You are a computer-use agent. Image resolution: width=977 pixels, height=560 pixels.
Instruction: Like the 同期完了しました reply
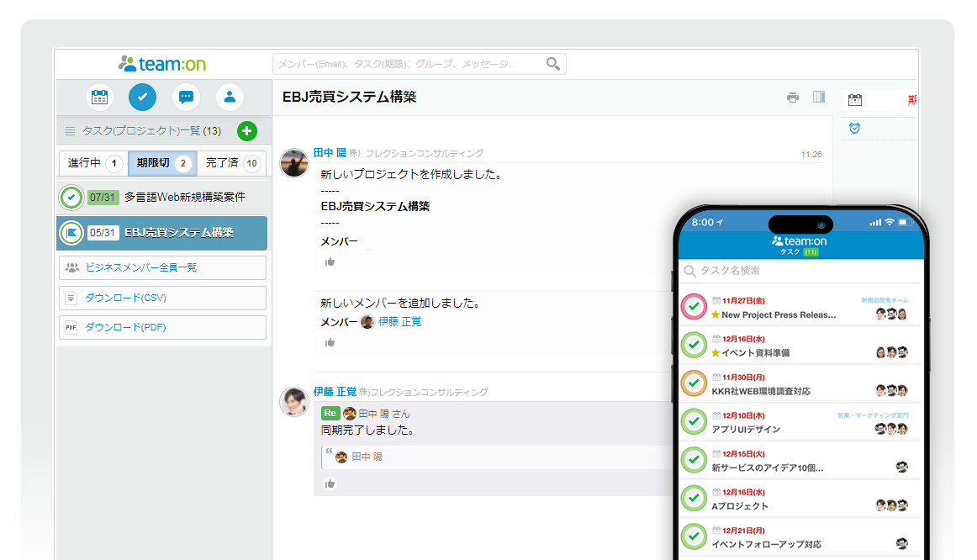pyautogui.click(x=330, y=483)
